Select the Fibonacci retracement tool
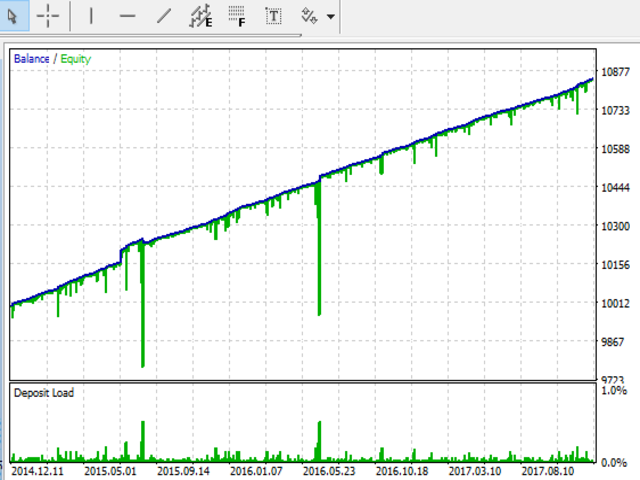 (236, 16)
